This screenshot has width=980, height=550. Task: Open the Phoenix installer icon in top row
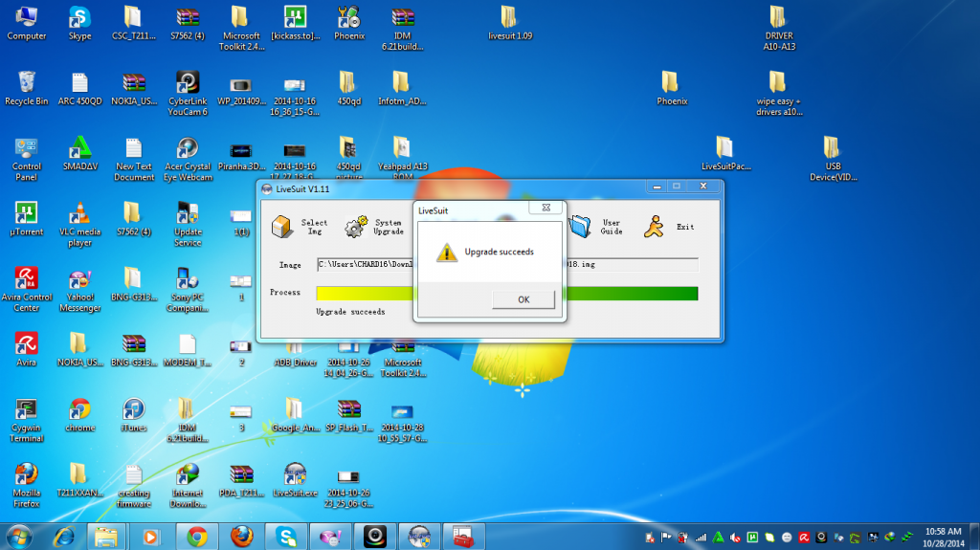click(348, 24)
